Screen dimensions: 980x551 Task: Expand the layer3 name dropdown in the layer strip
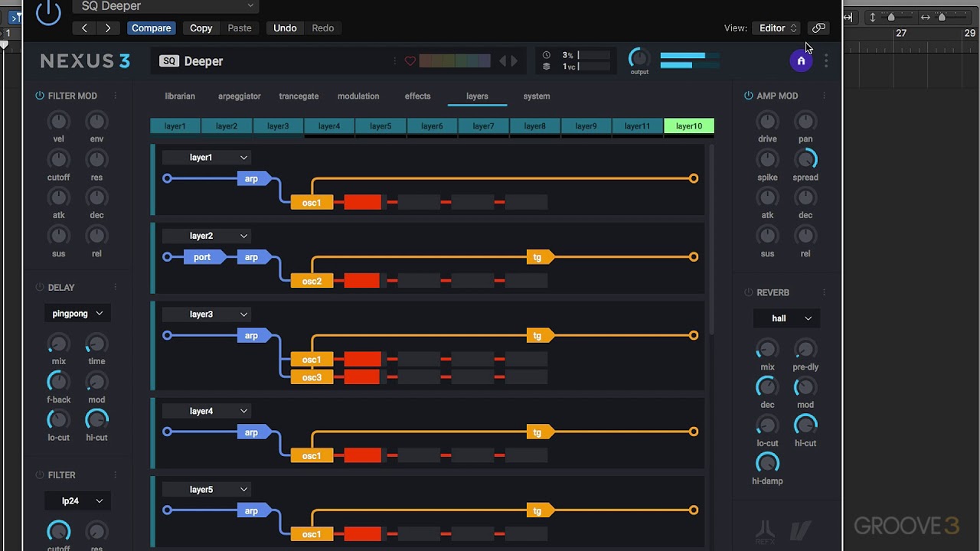(x=207, y=315)
